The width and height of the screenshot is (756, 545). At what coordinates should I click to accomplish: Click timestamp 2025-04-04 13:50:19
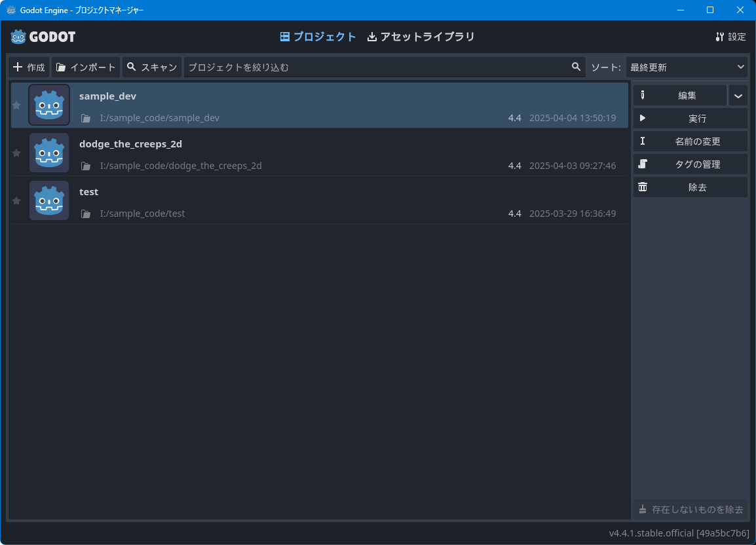point(573,118)
